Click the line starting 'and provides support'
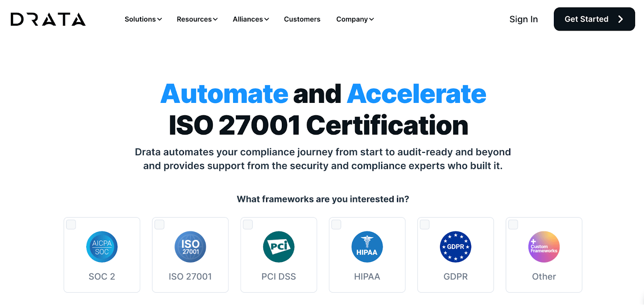The height and width of the screenshot is (305, 644). pyautogui.click(x=323, y=166)
